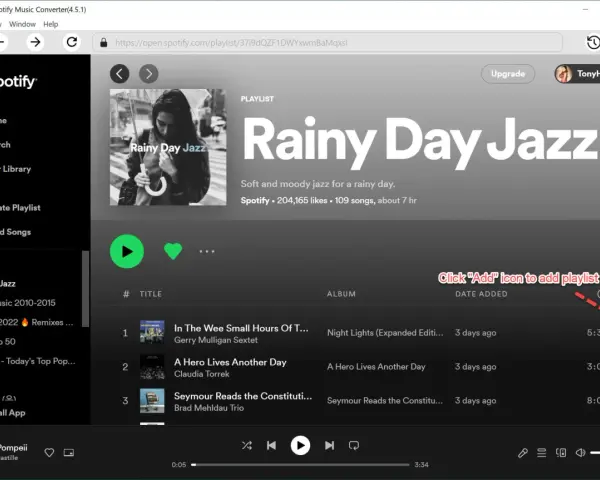Click the TITLE column header
This screenshot has height=480, width=600.
pyautogui.click(x=151, y=294)
